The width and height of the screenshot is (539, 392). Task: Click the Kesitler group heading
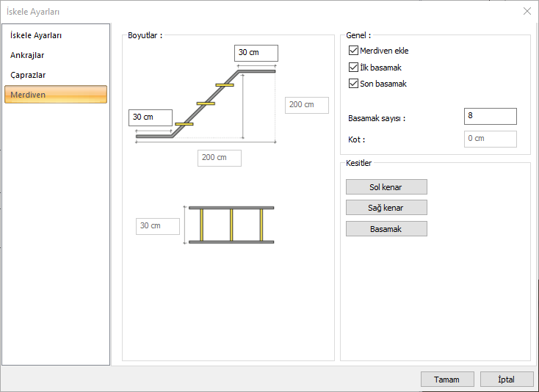pos(358,163)
